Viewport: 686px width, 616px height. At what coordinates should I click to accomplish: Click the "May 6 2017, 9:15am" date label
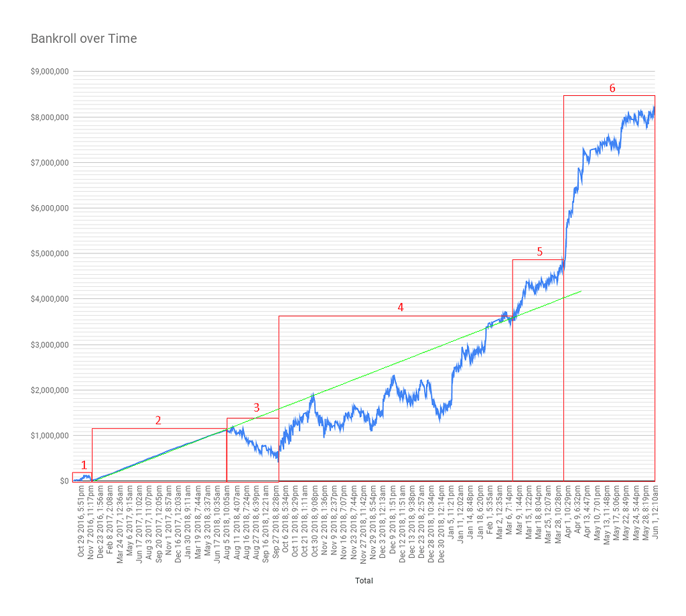pyautogui.click(x=129, y=521)
